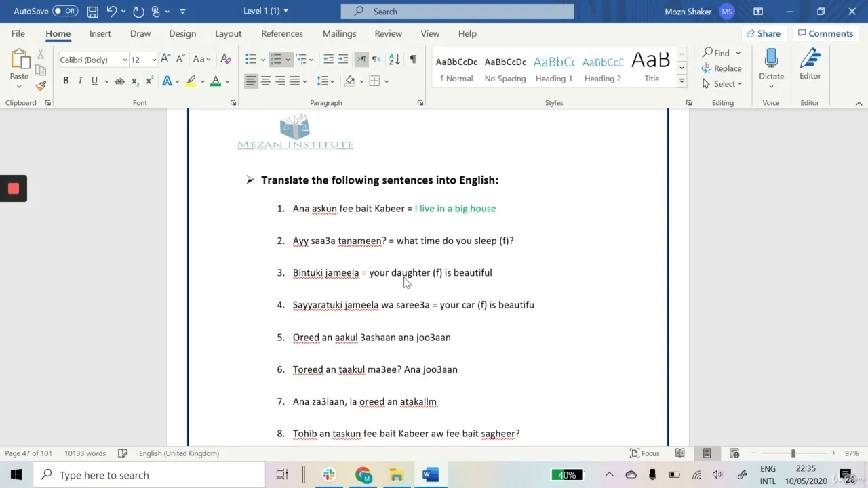Click the Share button
This screenshot has width=868, height=488.
tap(763, 33)
